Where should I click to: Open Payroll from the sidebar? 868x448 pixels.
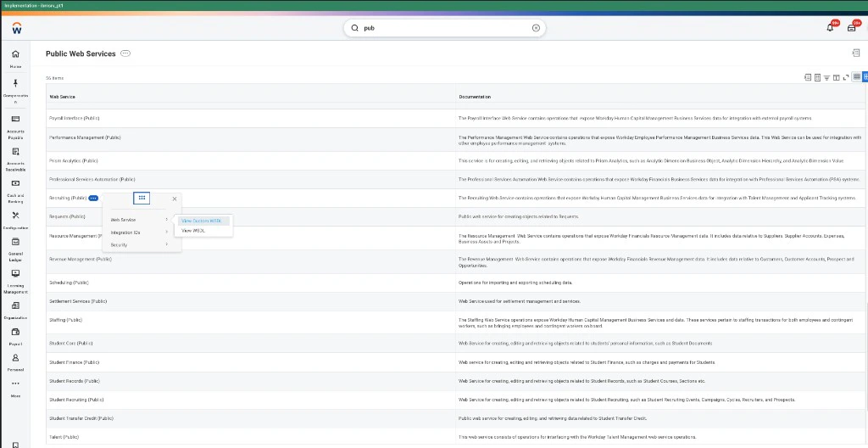coord(15,337)
